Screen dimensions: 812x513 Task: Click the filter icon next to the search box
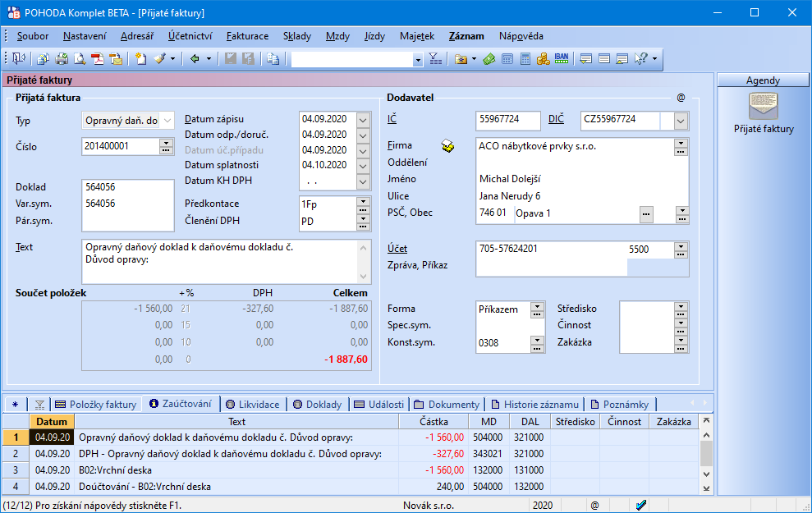(435, 59)
